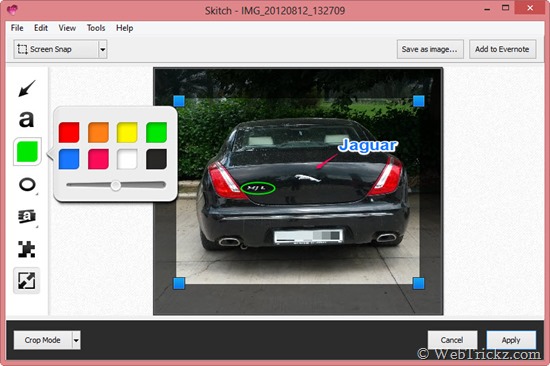This screenshot has height=366, width=550.
Task: Click the top-left blue crop handle
Action: (x=179, y=101)
